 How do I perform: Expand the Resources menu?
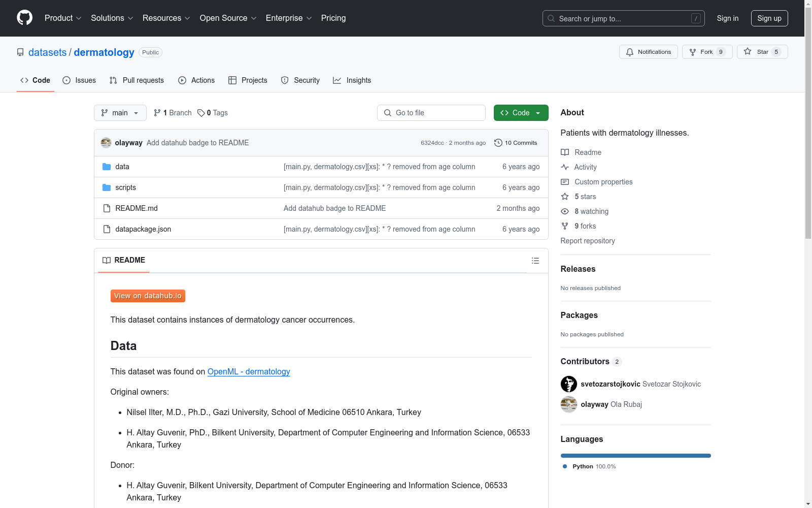click(x=166, y=18)
